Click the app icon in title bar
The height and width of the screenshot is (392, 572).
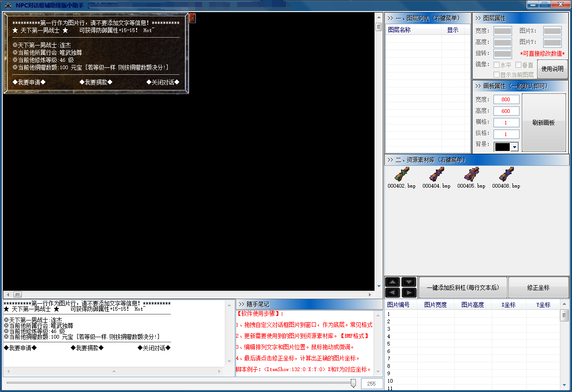pyautogui.click(x=7, y=5)
